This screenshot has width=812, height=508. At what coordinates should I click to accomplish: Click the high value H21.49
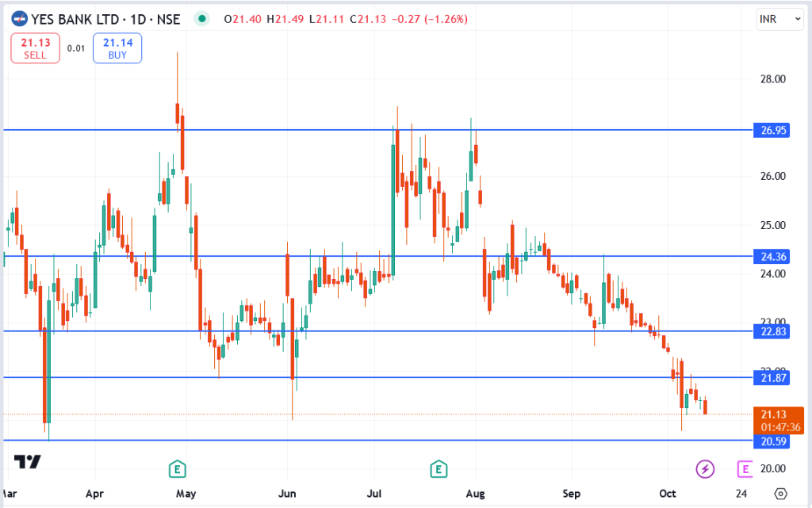pyautogui.click(x=285, y=20)
